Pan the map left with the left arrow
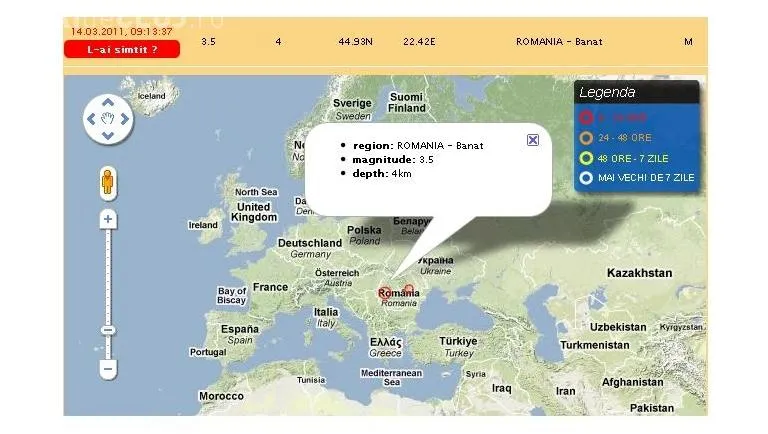Image resolution: width=768 pixels, height=434 pixels. click(x=93, y=119)
